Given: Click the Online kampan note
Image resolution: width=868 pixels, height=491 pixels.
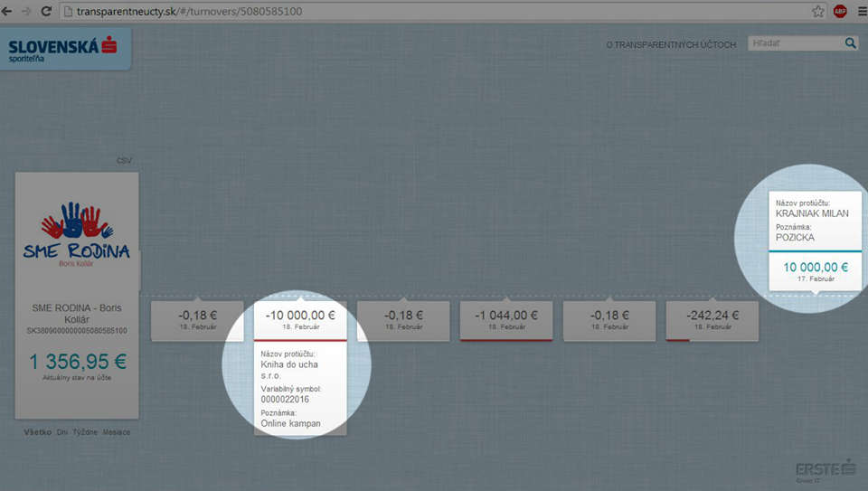Looking at the screenshot, I should coord(290,423).
